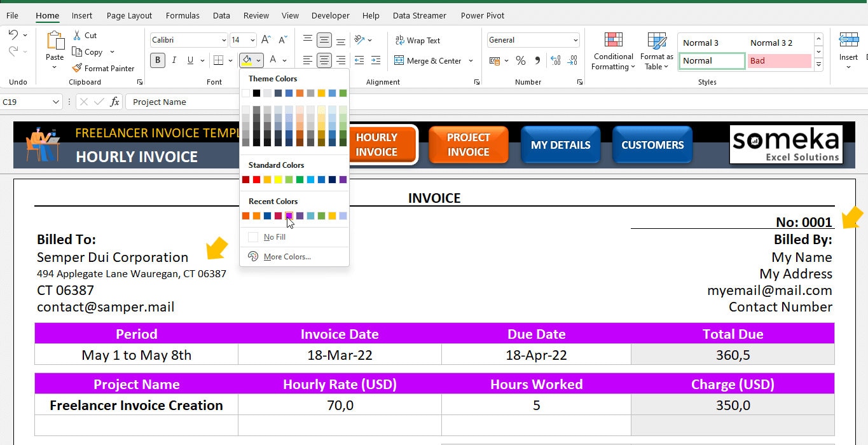
Task: Toggle Bold formatting
Action: (x=158, y=60)
